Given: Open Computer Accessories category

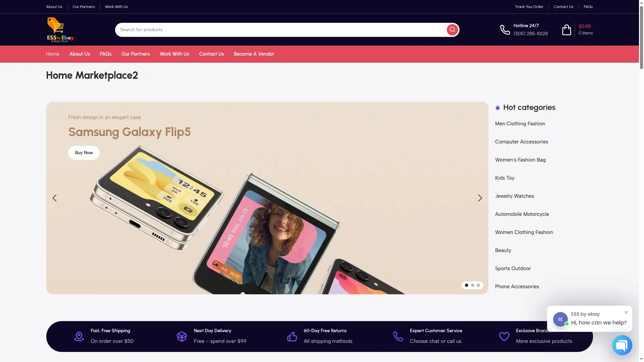Looking at the screenshot, I should (x=521, y=142).
